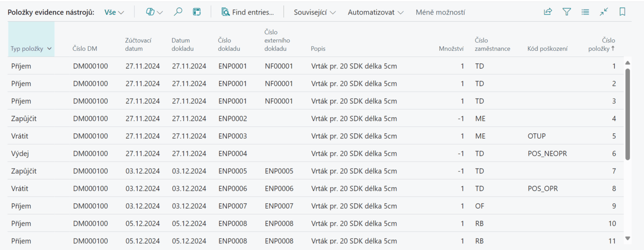Click the collapse page arrows icon
This screenshot has width=644, height=250.
(x=604, y=12)
